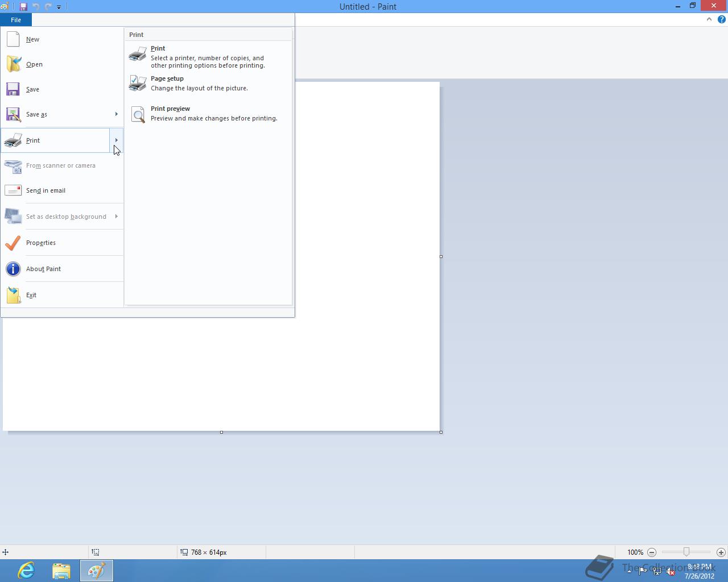
Task: Choose Properties menu entry
Action: click(x=62, y=243)
